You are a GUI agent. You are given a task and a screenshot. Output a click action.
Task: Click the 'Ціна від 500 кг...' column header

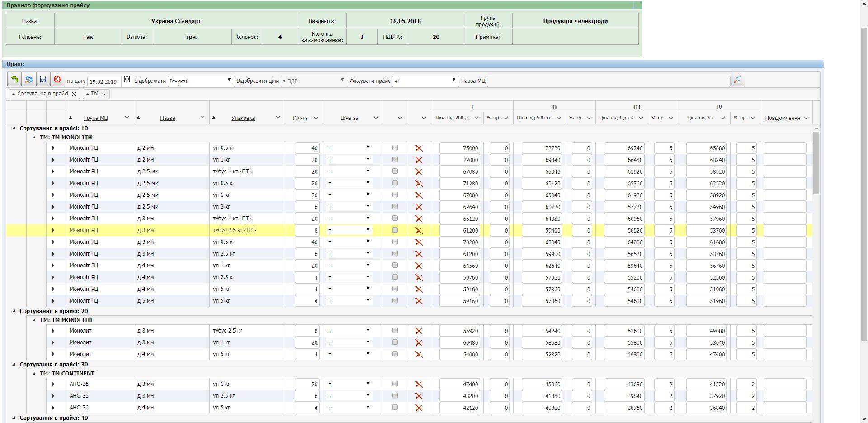pos(536,118)
